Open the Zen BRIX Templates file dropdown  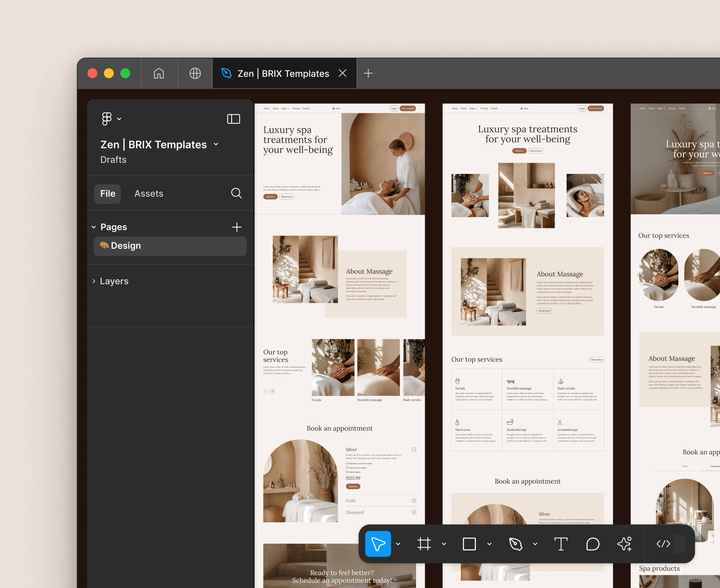coord(216,144)
